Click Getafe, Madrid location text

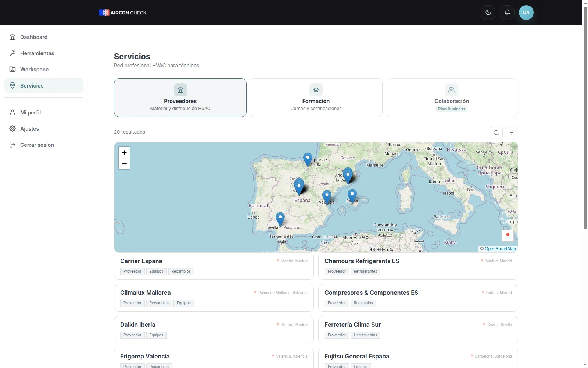(496, 293)
